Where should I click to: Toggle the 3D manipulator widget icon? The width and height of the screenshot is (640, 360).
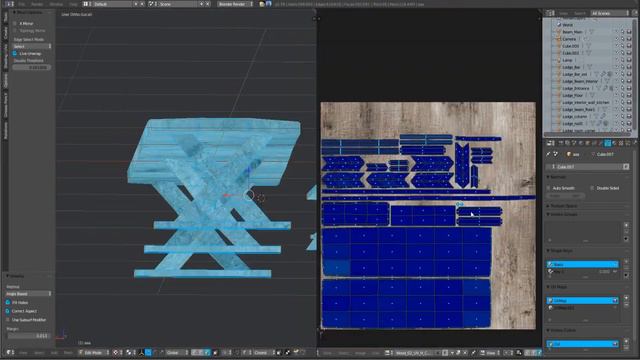pyautogui.click(x=141, y=352)
